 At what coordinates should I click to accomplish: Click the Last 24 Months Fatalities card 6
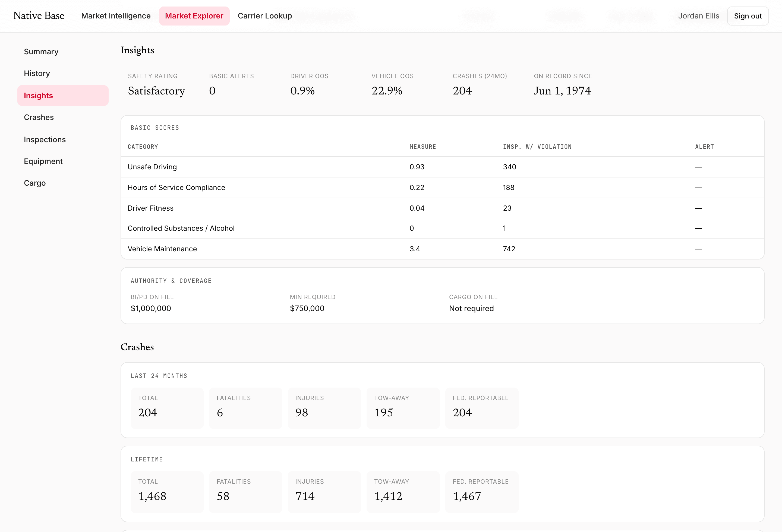(246, 408)
